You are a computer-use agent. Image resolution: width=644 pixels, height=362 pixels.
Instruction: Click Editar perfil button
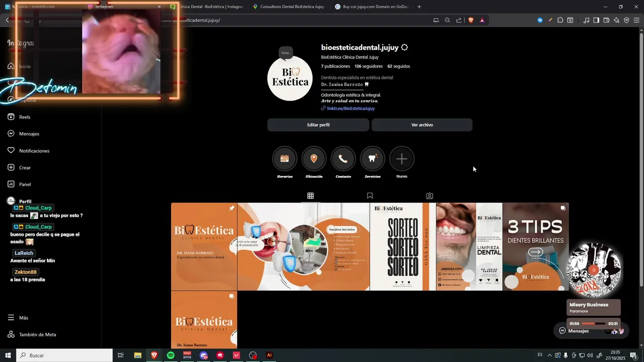tap(318, 125)
